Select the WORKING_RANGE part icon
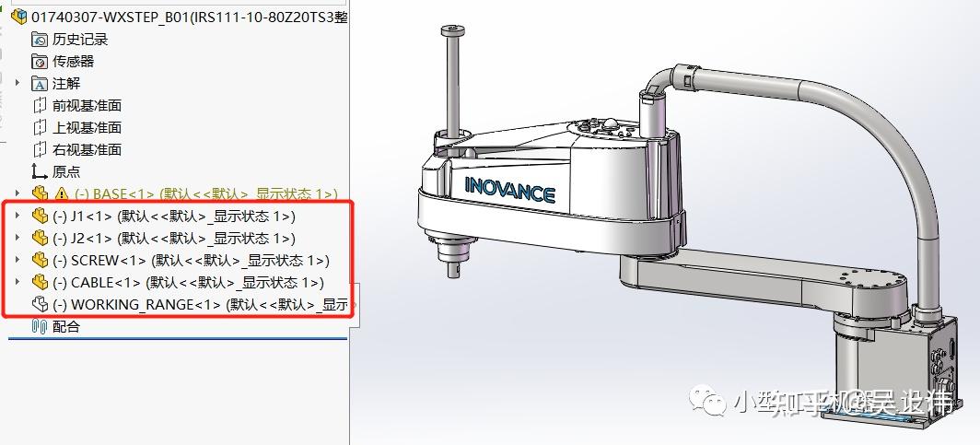980x445 pixels. 40,304
